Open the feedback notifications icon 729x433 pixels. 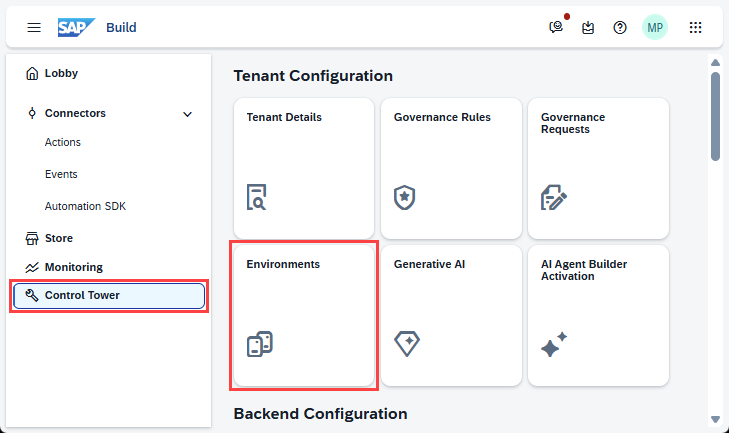[x=556, y=27]
